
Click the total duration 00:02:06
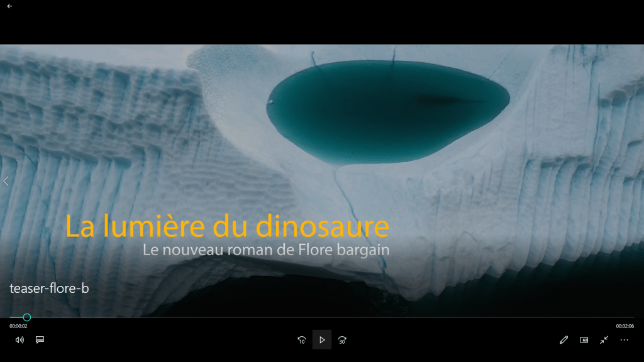tap(625, 326)
